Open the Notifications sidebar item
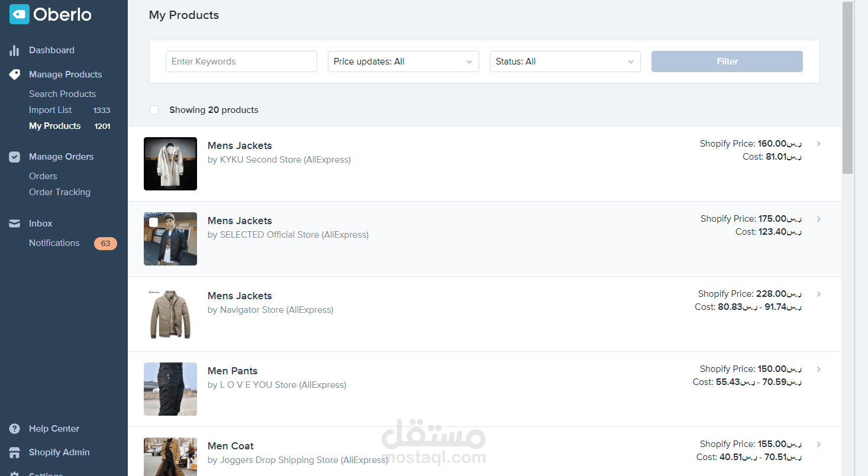The height and width of the screenshot is (476, 868). [x=54, y=243]
